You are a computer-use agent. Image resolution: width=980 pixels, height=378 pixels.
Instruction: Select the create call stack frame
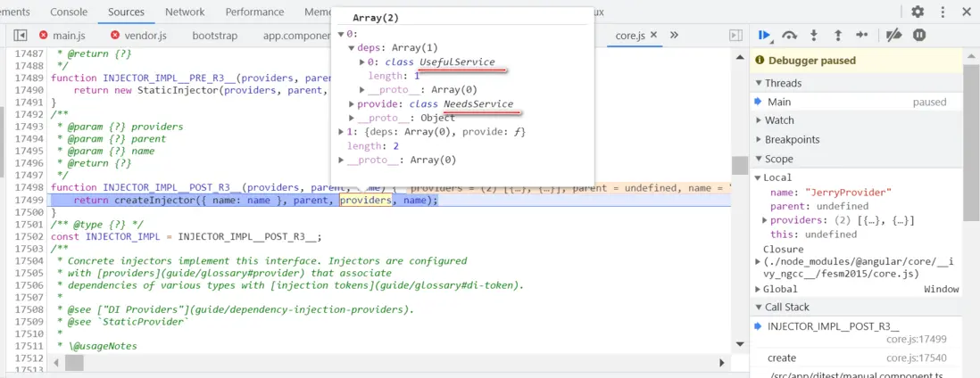782,357
